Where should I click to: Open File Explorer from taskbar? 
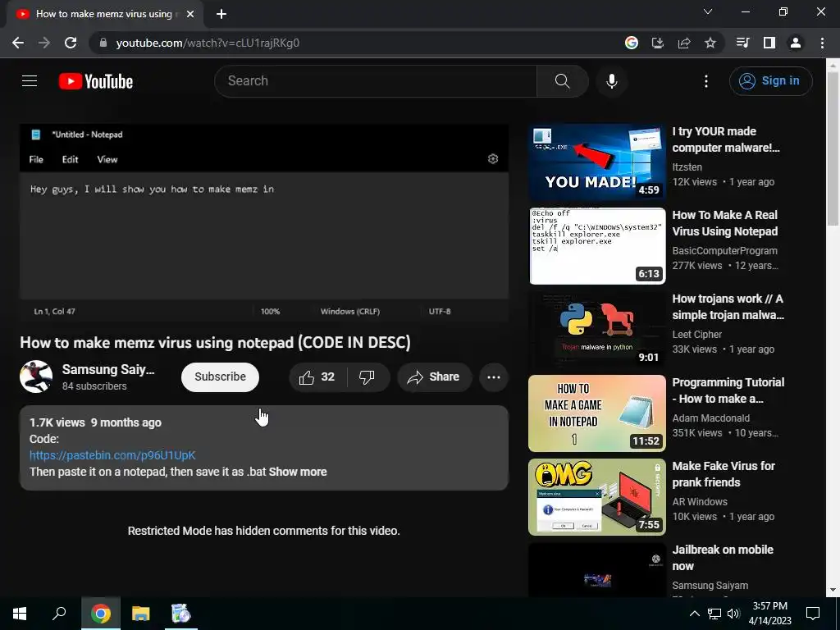(141, 614)
